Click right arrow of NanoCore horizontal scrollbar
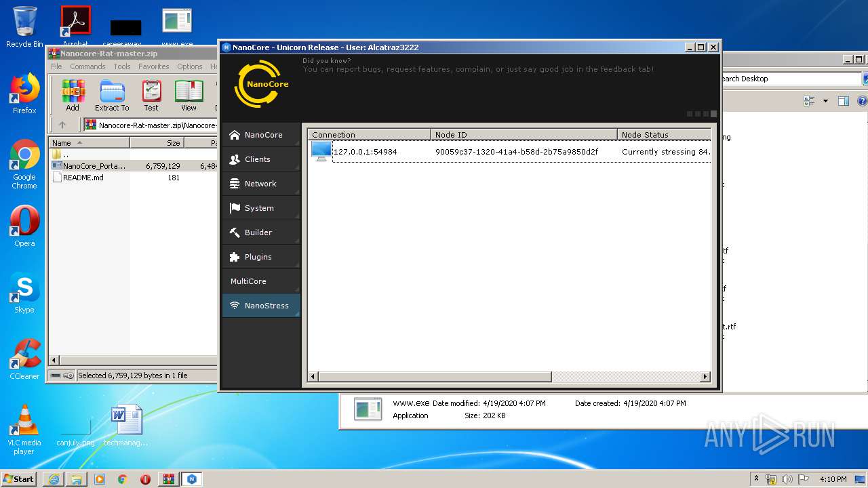 pyautogui.click(x=705, y=376)
